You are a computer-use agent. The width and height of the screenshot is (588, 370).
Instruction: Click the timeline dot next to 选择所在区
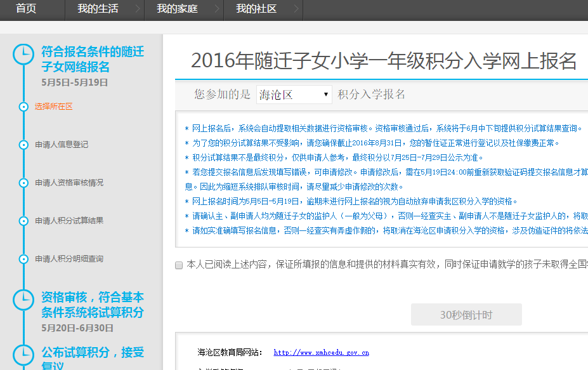point(23,107)
